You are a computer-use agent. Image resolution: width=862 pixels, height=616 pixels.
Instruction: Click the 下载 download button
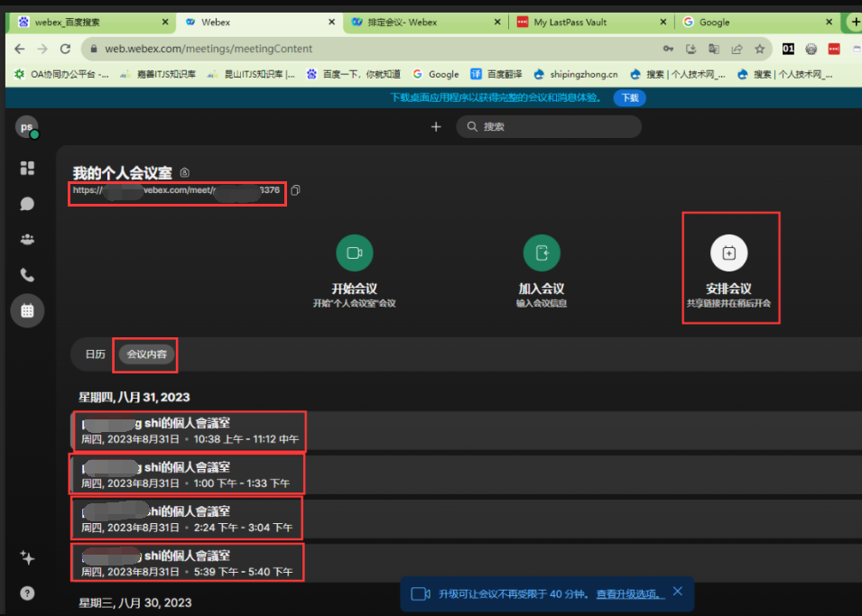pos(629,97)
